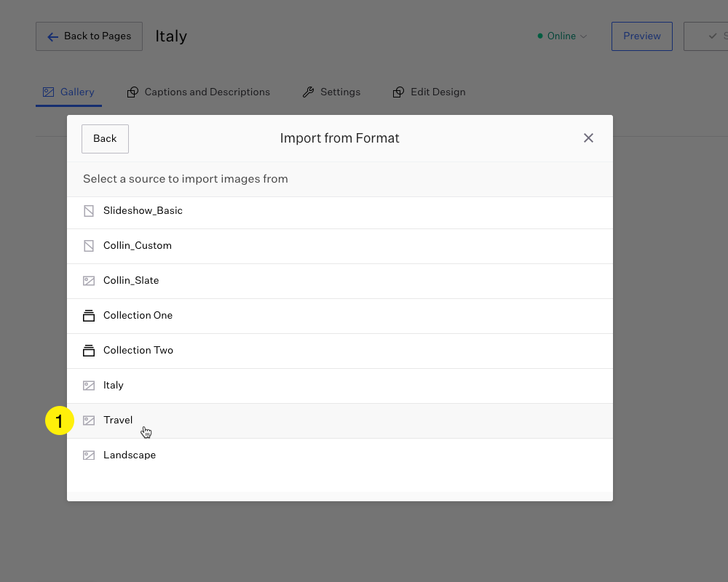The height and width of the screenshot is (582, 728).
Task: Click the Collin_Slate gallery icon
Action: [x=89, y=281]
